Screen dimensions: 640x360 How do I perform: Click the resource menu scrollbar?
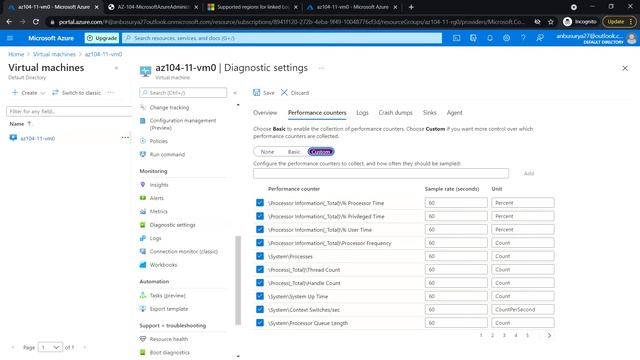[x=238, y=280]
